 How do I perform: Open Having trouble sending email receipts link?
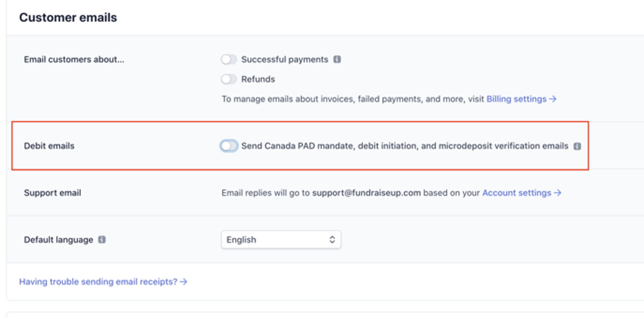[x=98, y=281]
